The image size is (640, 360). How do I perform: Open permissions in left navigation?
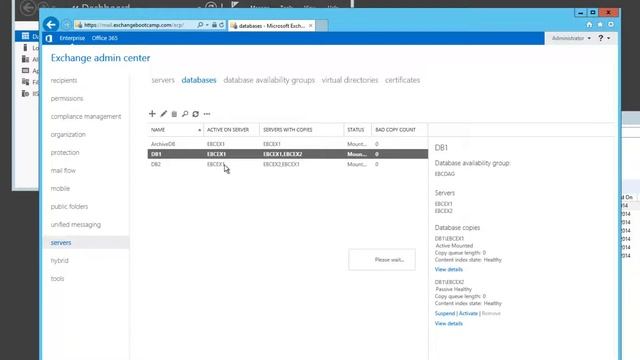(x=67, y=98)
